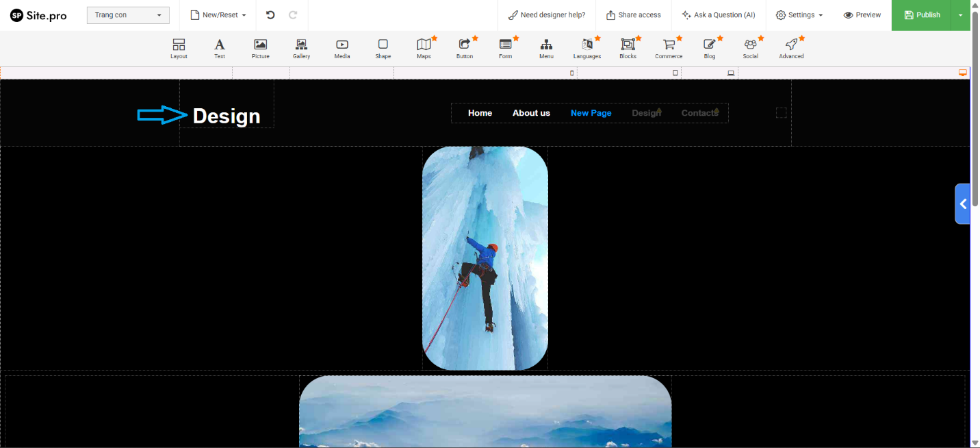Choose the Shape tool
This screenshot has height=448, width=980.
tap(383, 45)
